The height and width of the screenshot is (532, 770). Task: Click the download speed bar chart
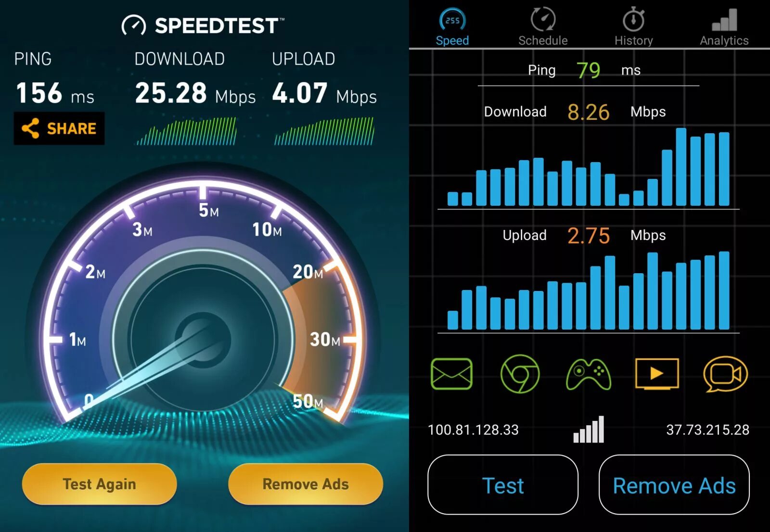point(589,167)
